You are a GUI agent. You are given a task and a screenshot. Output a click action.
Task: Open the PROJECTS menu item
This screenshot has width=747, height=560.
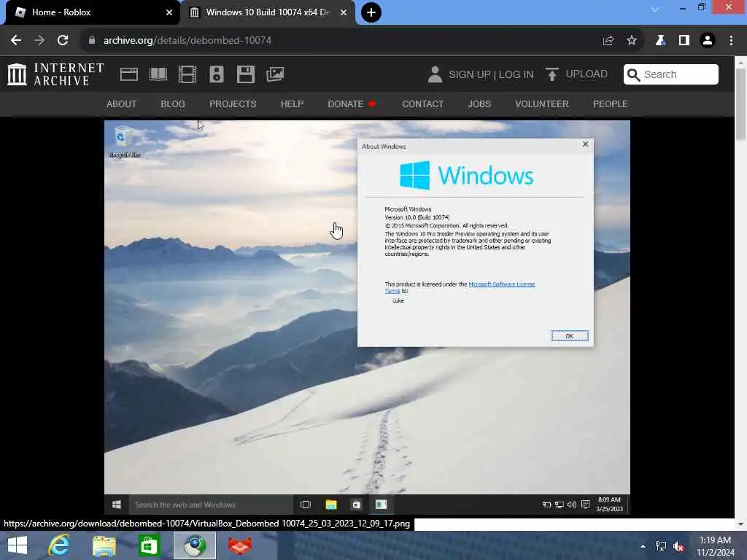pos(233,104)
